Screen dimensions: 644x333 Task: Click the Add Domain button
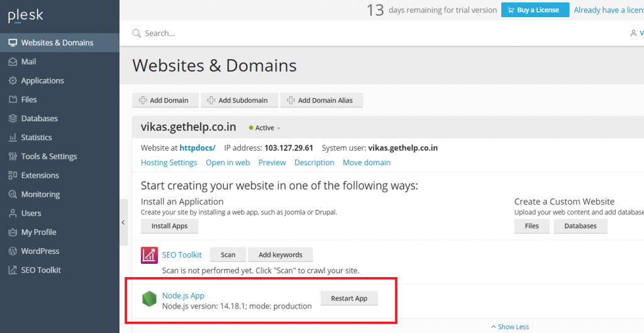[x=165, y=101]
